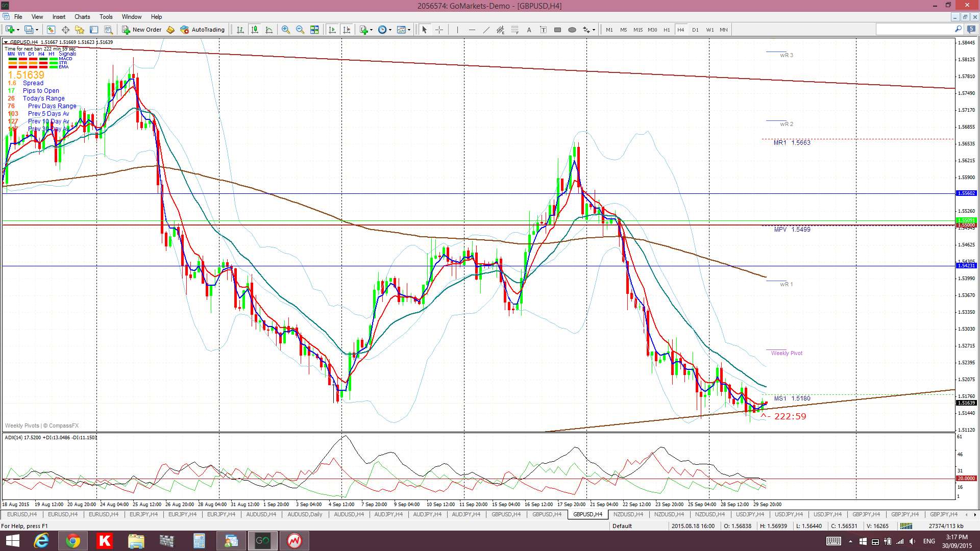Open the View menu
Image resolution: width=980 pixels, height=551 pixels.
point(37,17)
